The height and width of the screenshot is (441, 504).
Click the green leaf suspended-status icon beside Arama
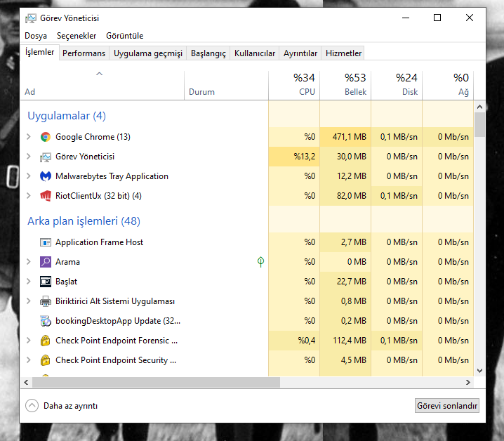pos(260,262)
